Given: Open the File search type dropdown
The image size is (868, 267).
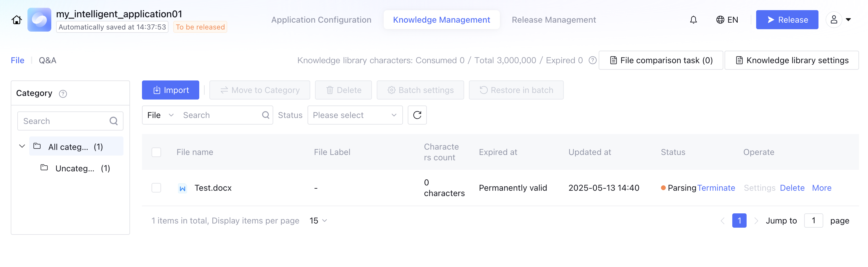Looking at the screenshot, I should tap(160, 115).
